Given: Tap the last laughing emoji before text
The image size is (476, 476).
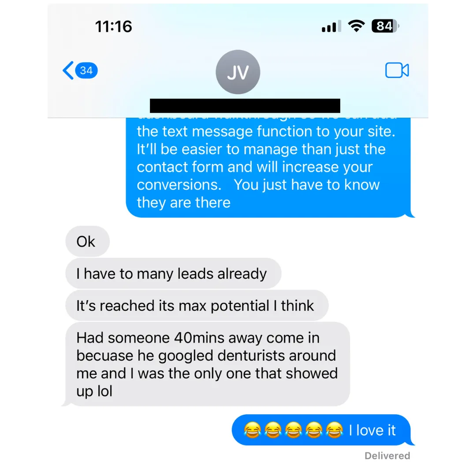Looking at the screenshot, I should [334, 430].
